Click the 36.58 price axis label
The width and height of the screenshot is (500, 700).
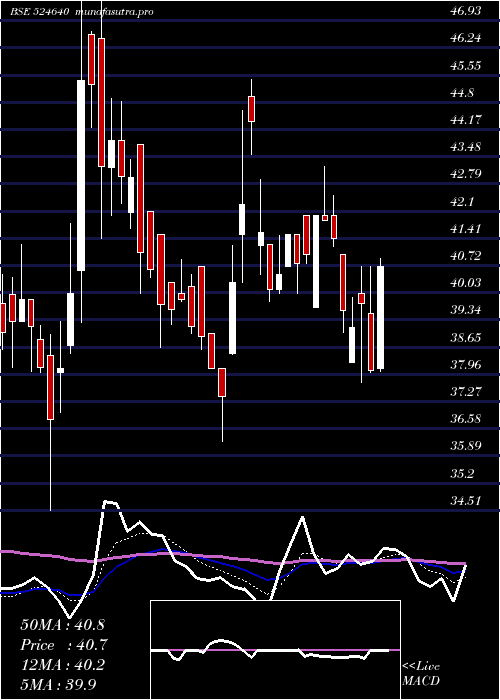pos(466,419)
